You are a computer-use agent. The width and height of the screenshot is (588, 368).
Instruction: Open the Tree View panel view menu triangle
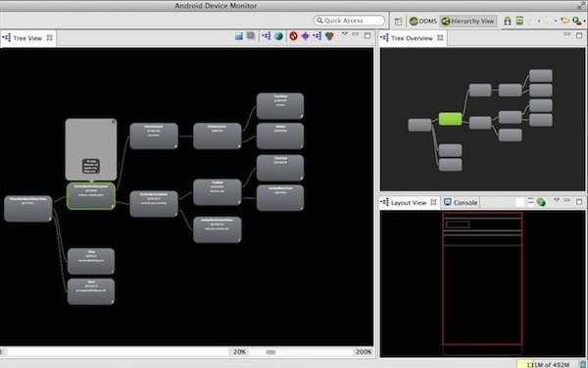pos(344,34)
